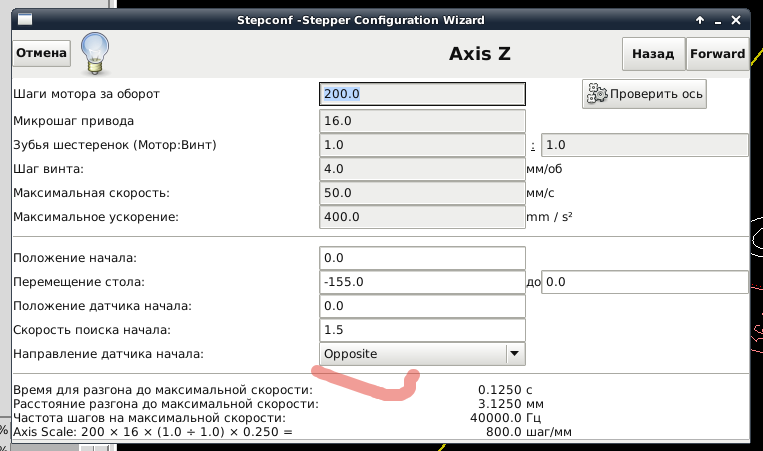The image size is (763, 451).
Task: Click the Перемещение стола: label
Action: point(79,282)
